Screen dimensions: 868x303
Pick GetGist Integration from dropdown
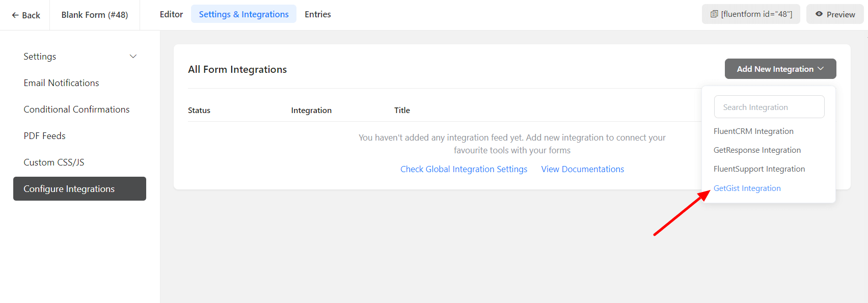(747, 188)
